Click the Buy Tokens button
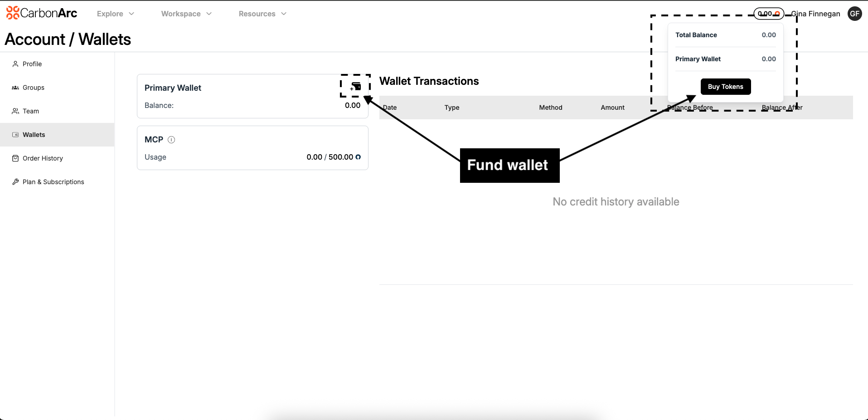Image resolution: width=868 pixels, height=420 pixels. 725,87
